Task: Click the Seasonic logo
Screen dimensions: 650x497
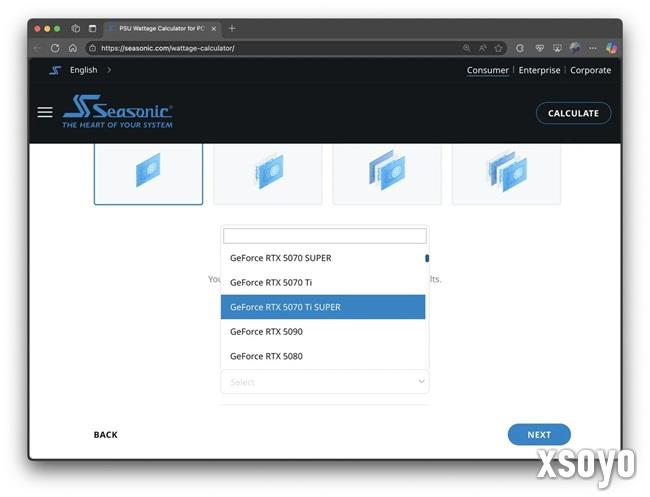Action: tap(118, 112)
